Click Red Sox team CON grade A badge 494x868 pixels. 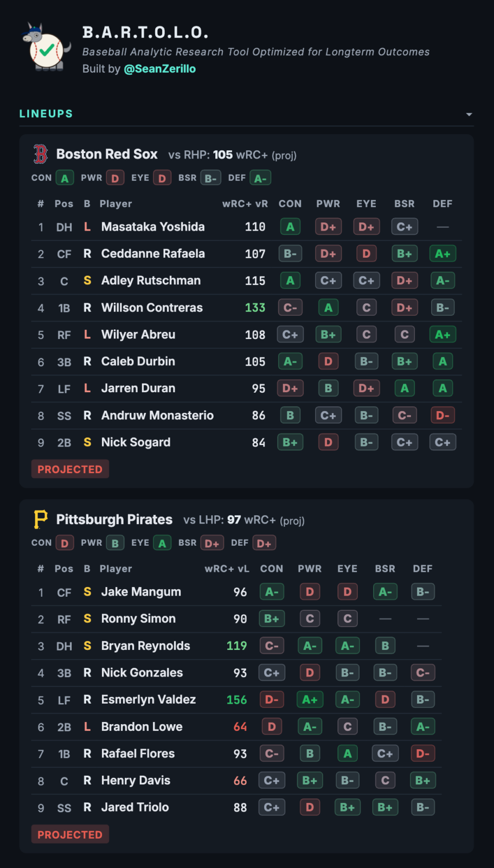coord(65,178)
